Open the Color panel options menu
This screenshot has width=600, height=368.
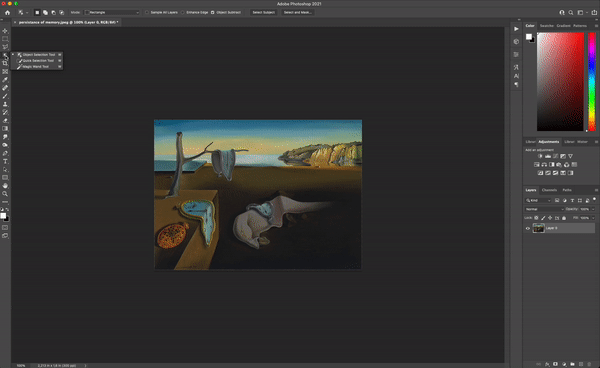tap(596, 26)
